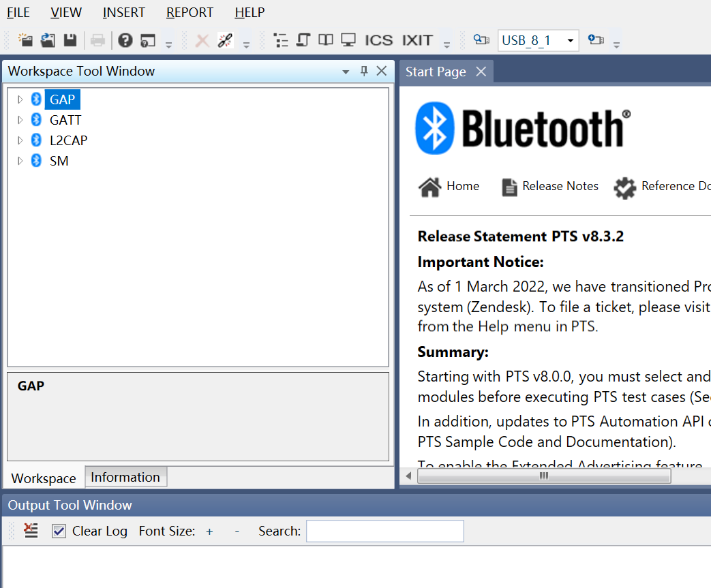This screenshot has height=588, width=711.
Task: Expand the GATT tree node
Action: pyautogui.click(x=20, y=120)
